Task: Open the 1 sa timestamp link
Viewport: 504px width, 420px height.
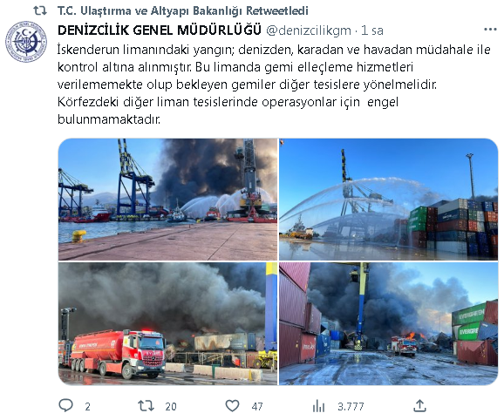Action: coord(372,30)
